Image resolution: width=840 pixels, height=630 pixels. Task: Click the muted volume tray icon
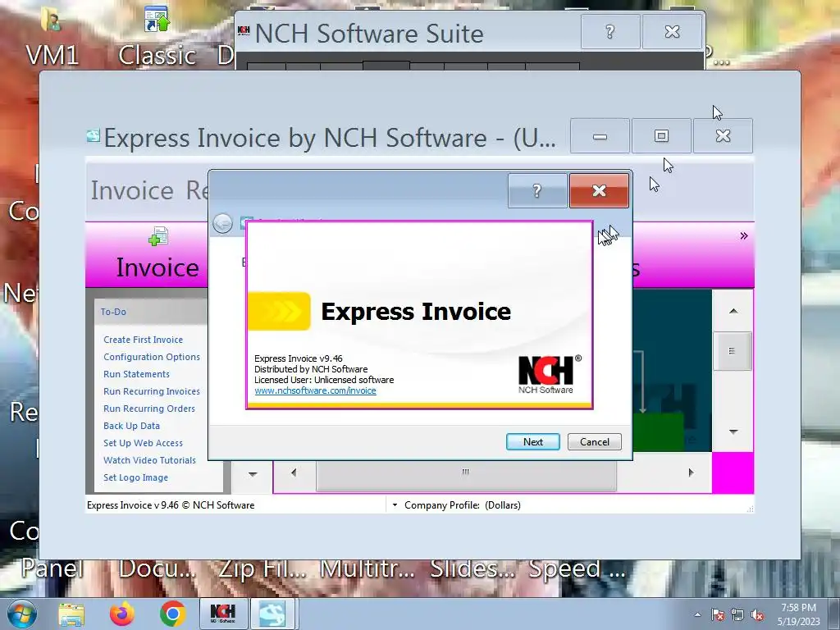point(757,615)
